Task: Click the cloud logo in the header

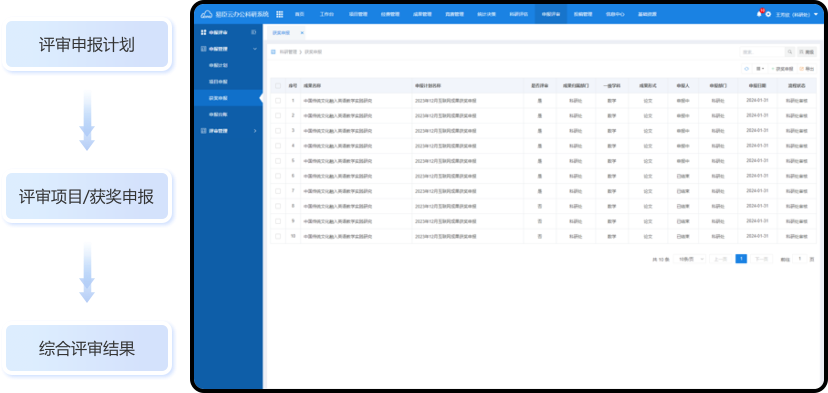Action: coord(206,14)
